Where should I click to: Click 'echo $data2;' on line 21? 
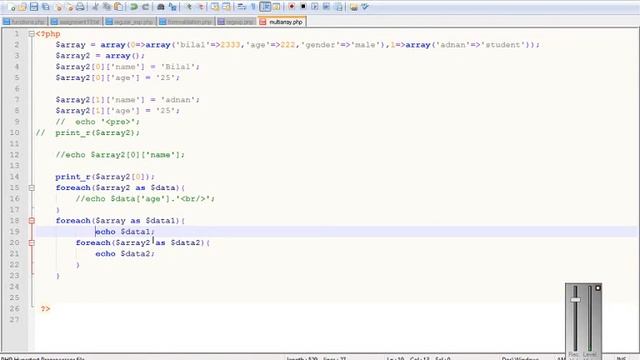[125, 254]
